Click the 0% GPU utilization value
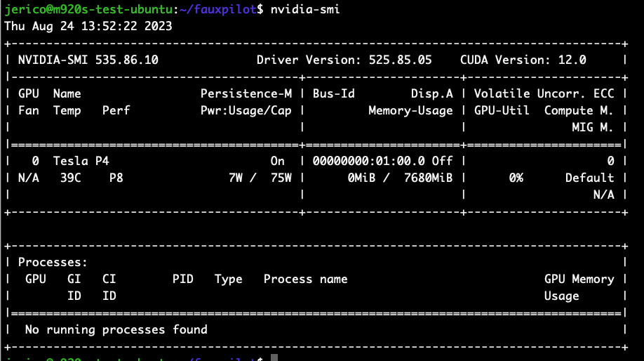This screenshot has height=361, width=644. click(516, 178)
